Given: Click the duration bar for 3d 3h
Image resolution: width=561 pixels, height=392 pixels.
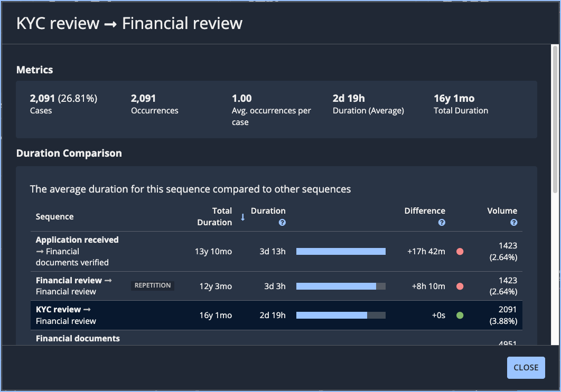Looking at the screenshot, I should click(341, 286).
